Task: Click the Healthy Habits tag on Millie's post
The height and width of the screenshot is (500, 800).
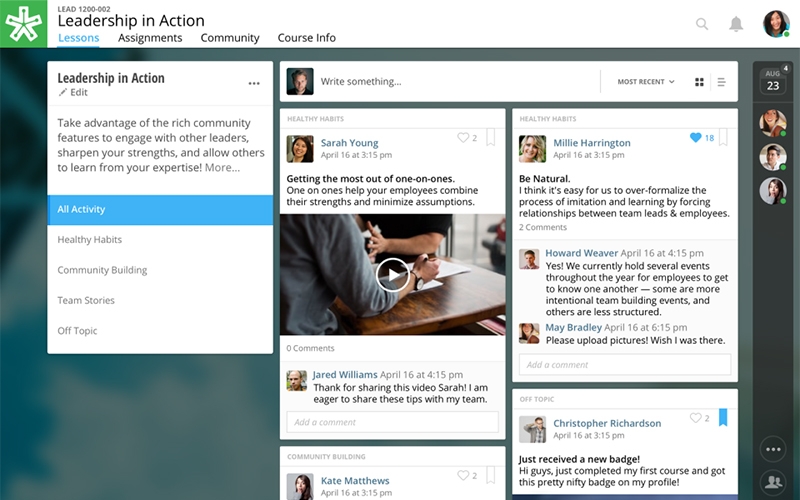Action: (548, 119)
